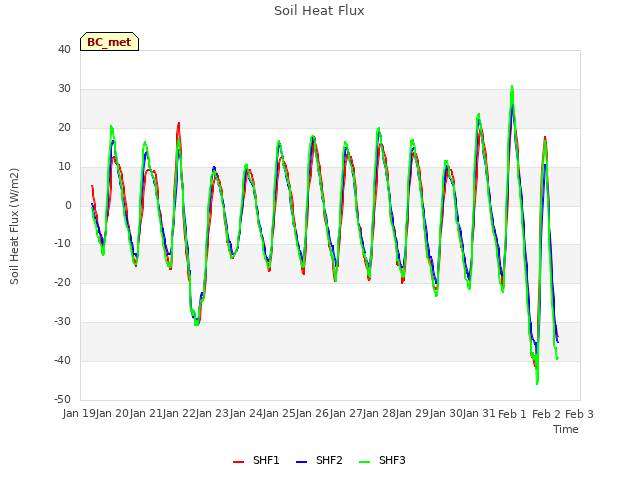This screenshot has height=480, width=640.
Task: Click the Jan 27 x-axis tick label
Action: click(347, 414)
